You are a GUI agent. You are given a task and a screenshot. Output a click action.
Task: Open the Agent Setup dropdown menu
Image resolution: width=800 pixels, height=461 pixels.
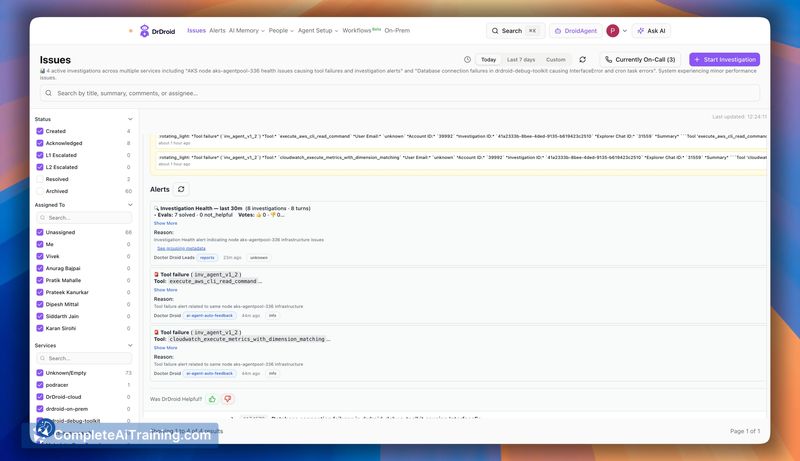[318, 31]
